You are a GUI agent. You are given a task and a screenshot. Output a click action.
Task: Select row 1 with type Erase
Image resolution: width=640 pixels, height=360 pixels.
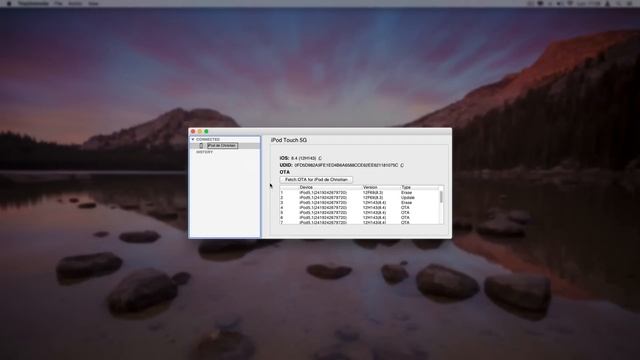point(359,193)
